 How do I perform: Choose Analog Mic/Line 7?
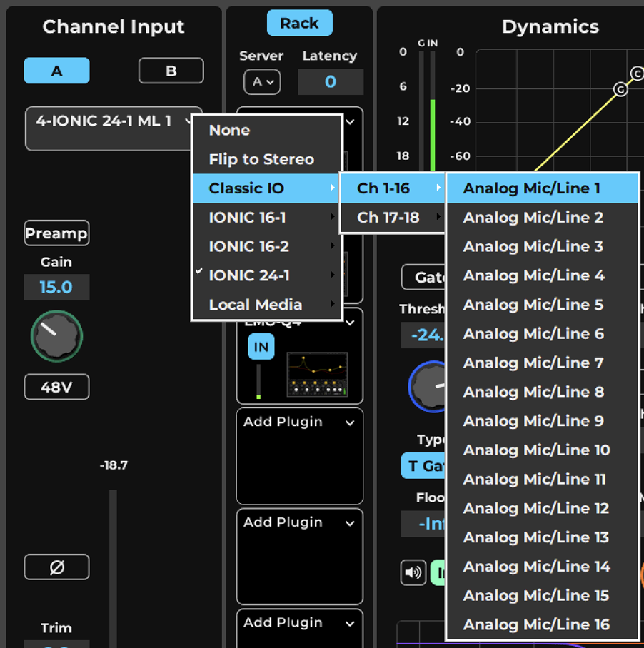[543, 363]
